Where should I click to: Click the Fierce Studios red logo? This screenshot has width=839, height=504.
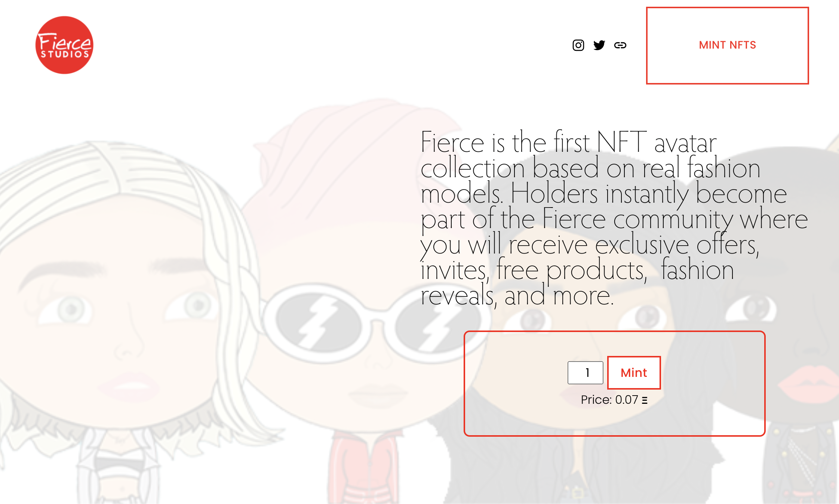pyautogui.click(x=64, y=45)
